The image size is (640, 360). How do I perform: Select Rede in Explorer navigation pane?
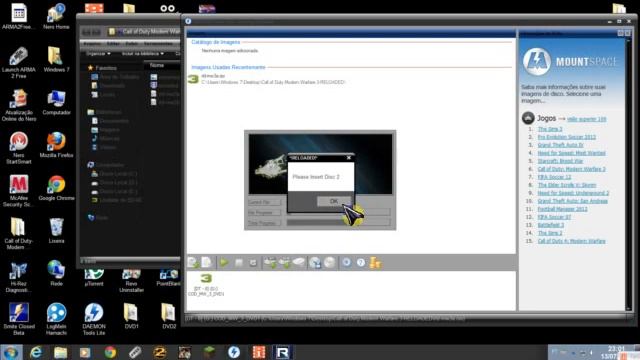coord(98,218)
